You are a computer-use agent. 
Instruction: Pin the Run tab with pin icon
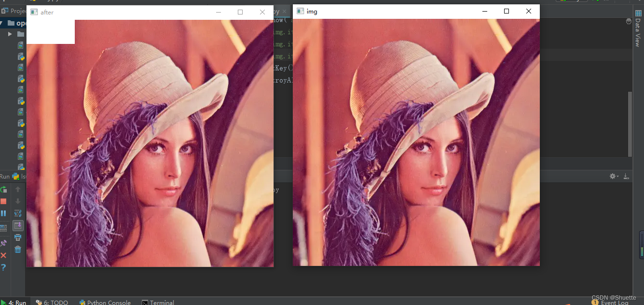click(3, 243)
